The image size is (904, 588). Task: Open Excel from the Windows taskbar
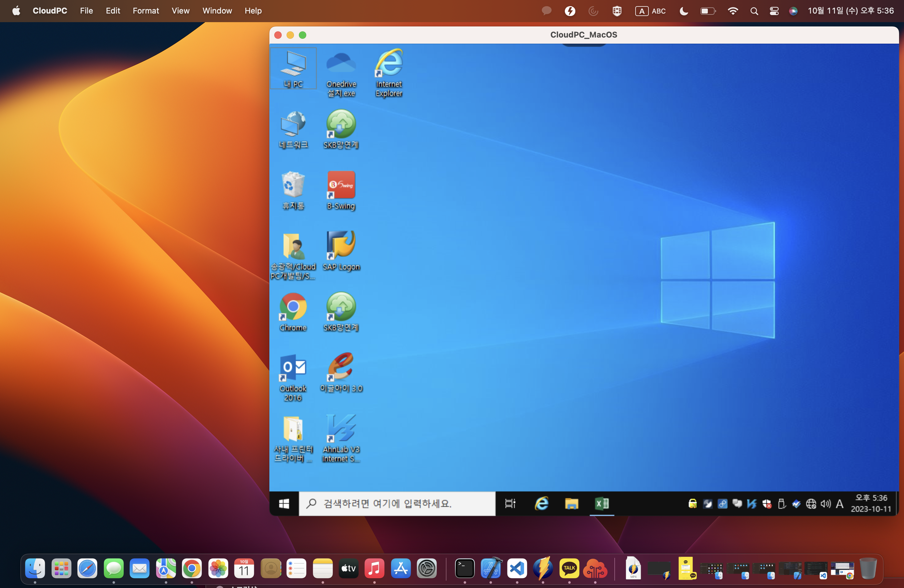(602, 503)
